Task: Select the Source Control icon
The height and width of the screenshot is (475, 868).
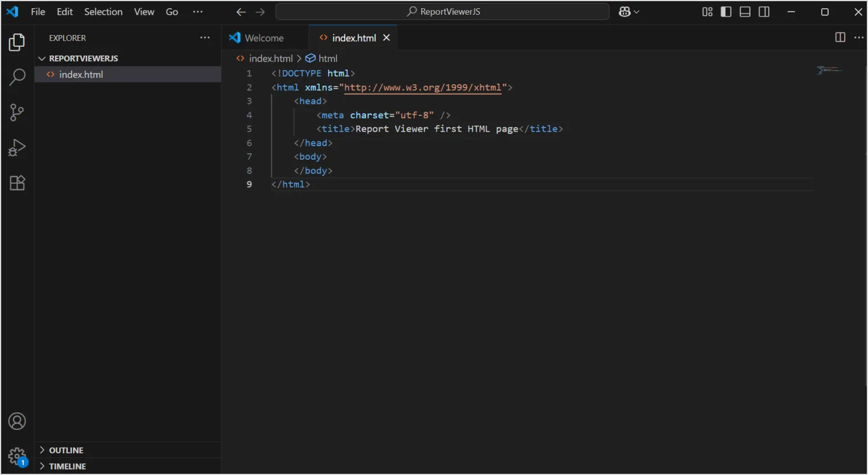Action: point(16,112)
